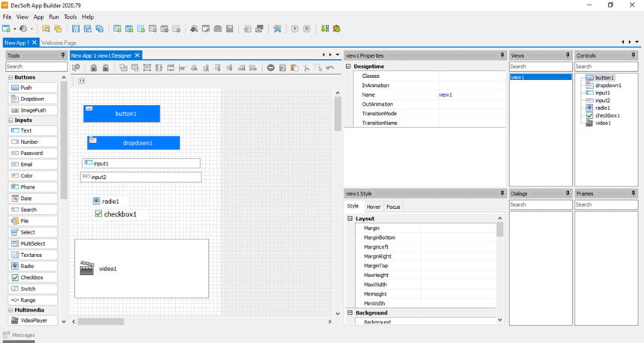Select the Password input tool
The width and height of the screenshot is (644, 343).
click(33, 153)
